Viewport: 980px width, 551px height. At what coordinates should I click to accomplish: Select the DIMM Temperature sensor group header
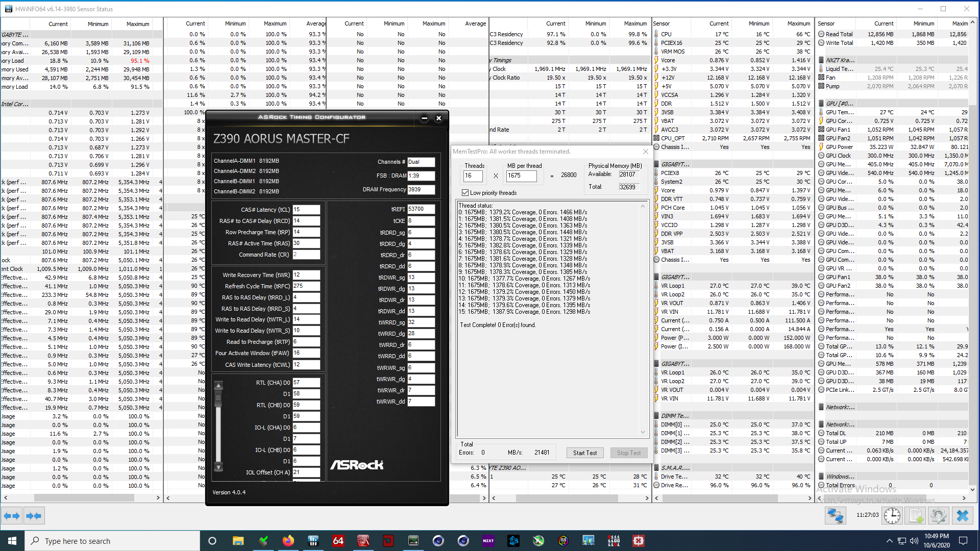click(733, 416)
